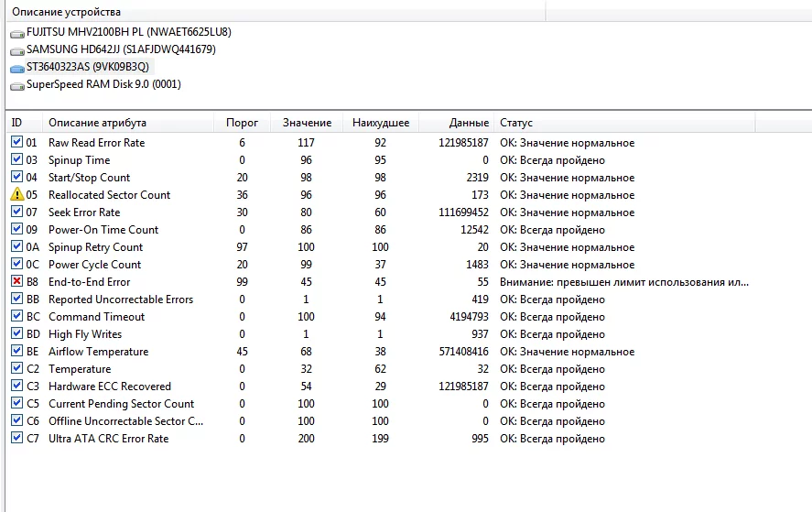Click data value 111699452 for Seek Error Rate
Viewport: 812px width, 512px height.
tap(463, 212)
